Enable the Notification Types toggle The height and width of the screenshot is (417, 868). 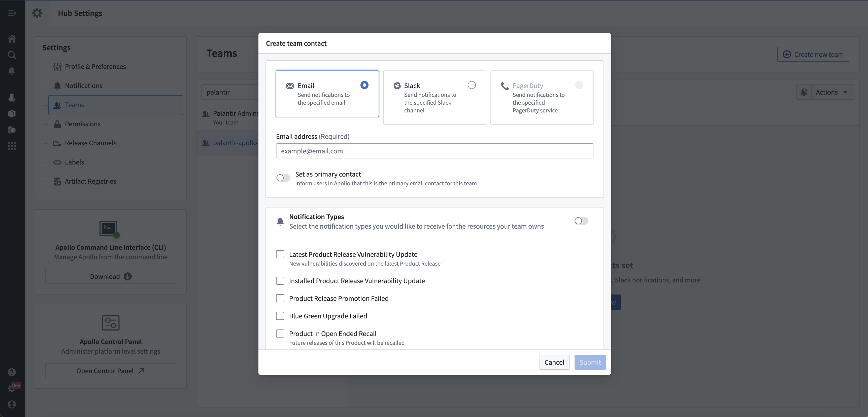pyautogui.click(x=581, y=221)
